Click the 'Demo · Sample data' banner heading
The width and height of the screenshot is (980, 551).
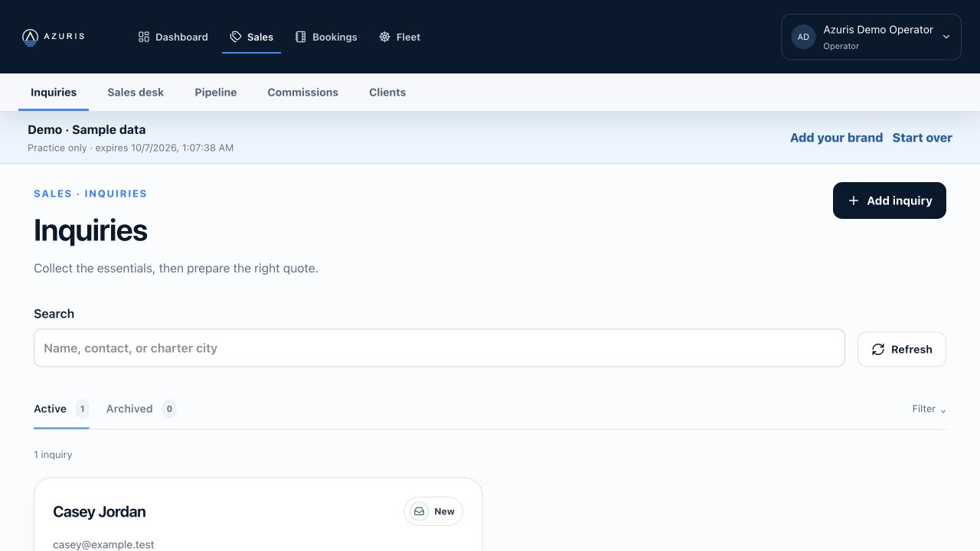87,130
